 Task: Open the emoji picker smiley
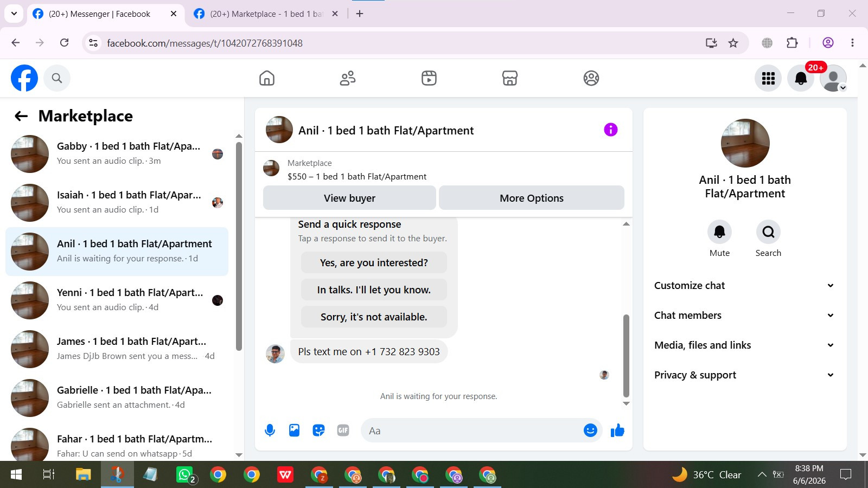coord(590,431)
